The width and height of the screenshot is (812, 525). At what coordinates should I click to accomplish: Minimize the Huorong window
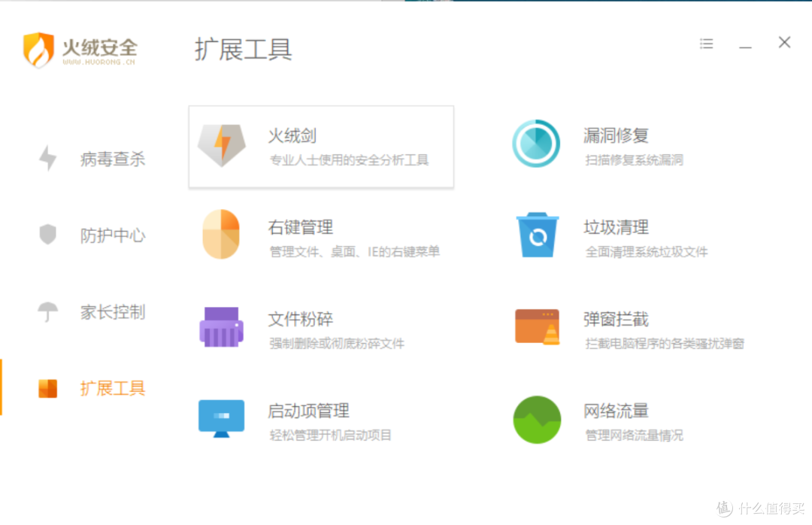tap(745, 46)
